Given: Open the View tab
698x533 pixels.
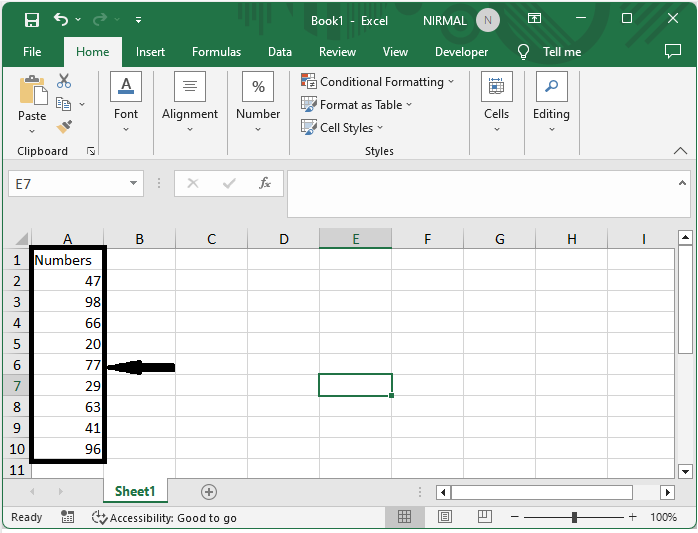Looking at the screenshot, I should pyautogui.click(x=395, y=52).
